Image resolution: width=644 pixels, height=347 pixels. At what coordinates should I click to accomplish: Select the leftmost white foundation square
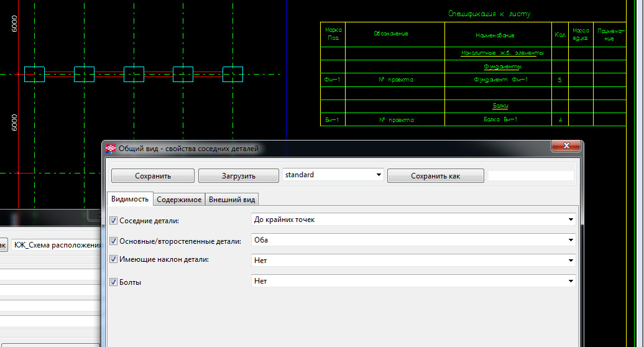pyautogui.click(x=34, y=75)
